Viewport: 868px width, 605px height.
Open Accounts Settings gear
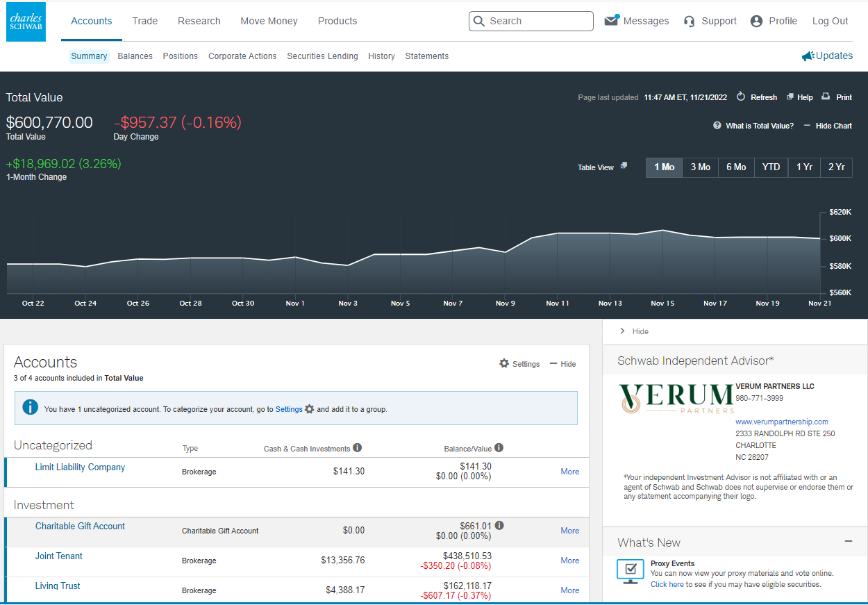pos(504,363)
